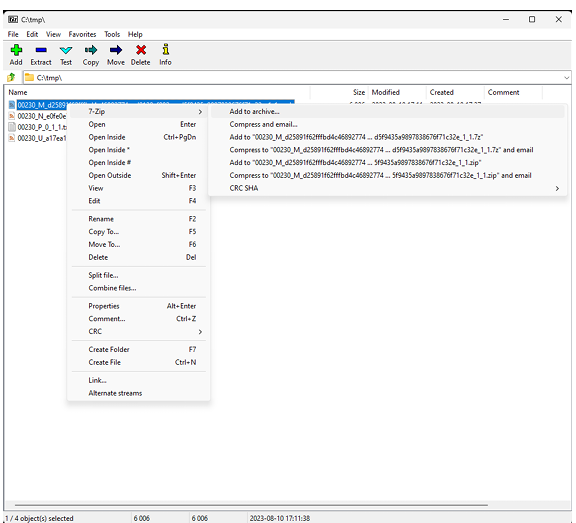
Task: Open the Favorites menu
Action: [x=82, y=34]
